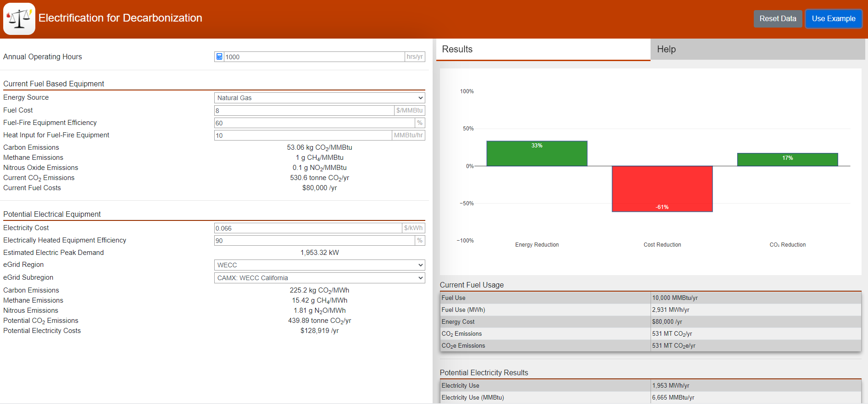Click the scales logo icon

[19, 19]
